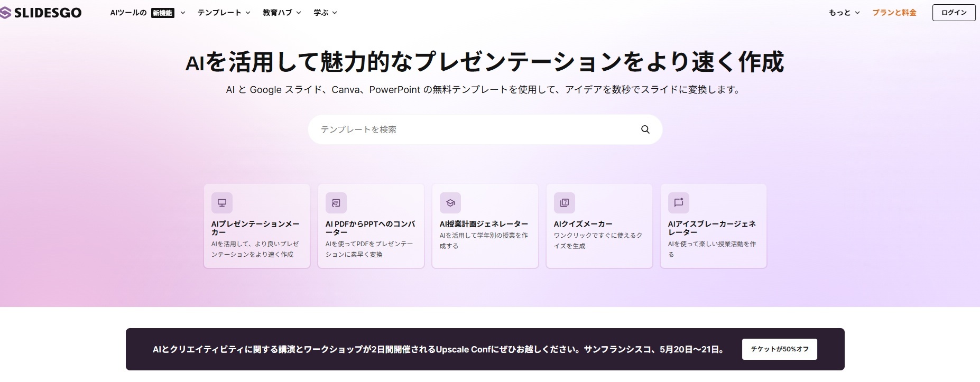Viewport: 980px width, 382px height.
Task: Click the Upscale Conf announcement banner text
Action: click(x=438, y=349)
